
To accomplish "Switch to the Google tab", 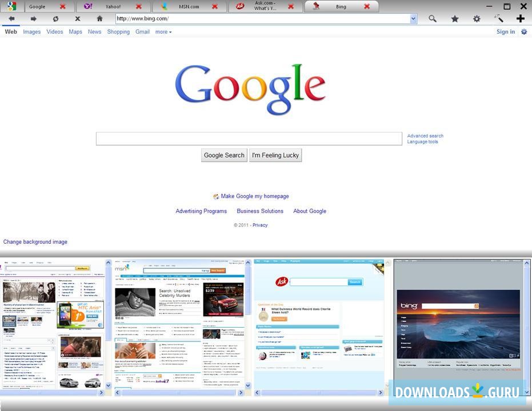I will pyautogui.click(x=37, y=6).
